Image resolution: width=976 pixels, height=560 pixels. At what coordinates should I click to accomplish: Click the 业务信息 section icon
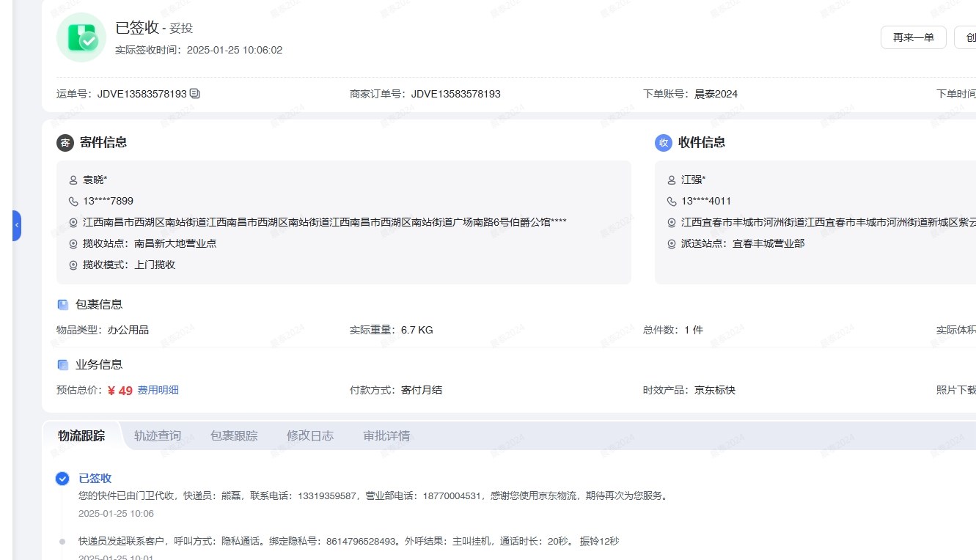63,364
